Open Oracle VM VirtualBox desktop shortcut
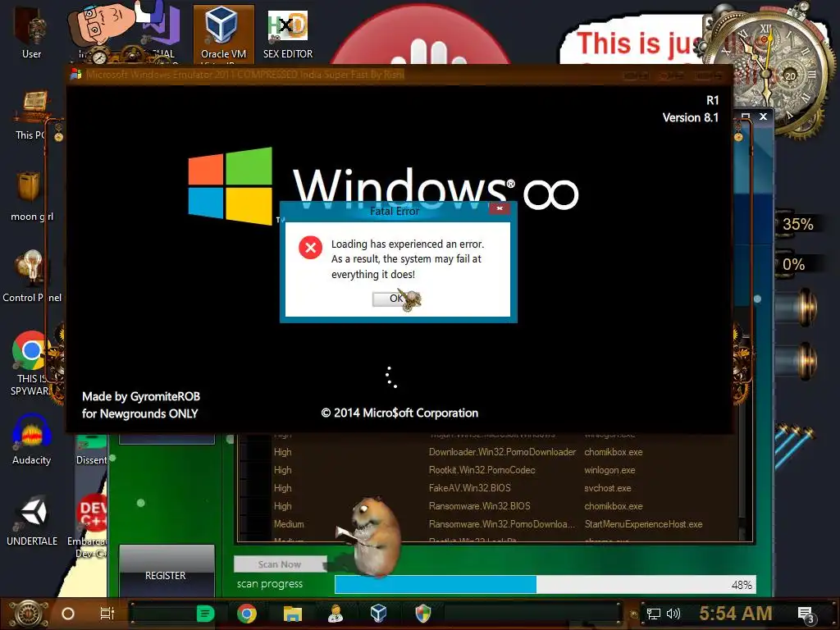840x630 pixels. pos(223,33)
